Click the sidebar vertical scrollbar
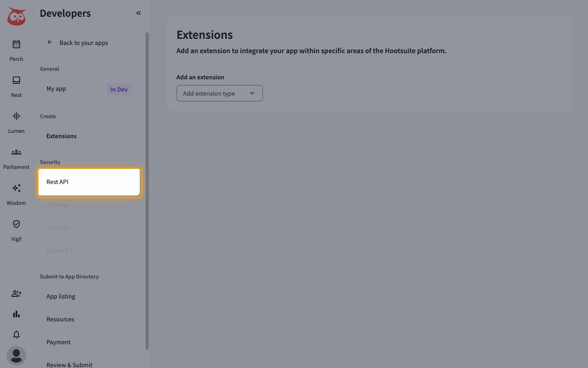The height and width of the screenshot is (368, 588). coord(147,191)
